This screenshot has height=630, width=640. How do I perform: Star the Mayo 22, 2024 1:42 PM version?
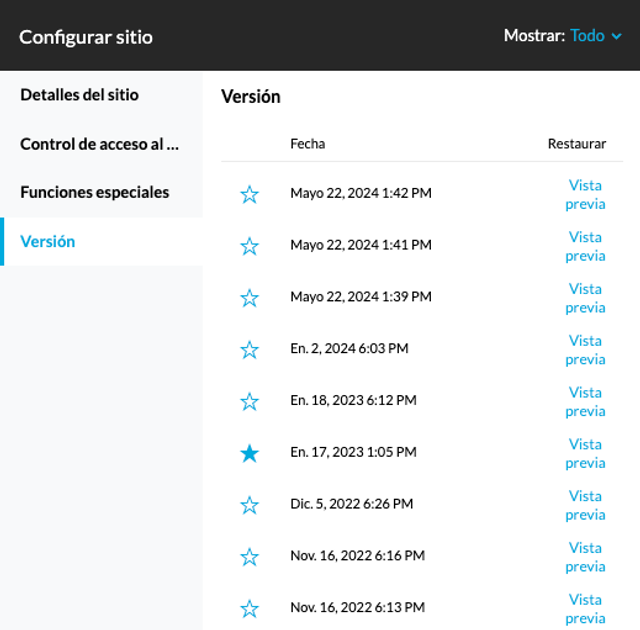(x=249, y=194)
